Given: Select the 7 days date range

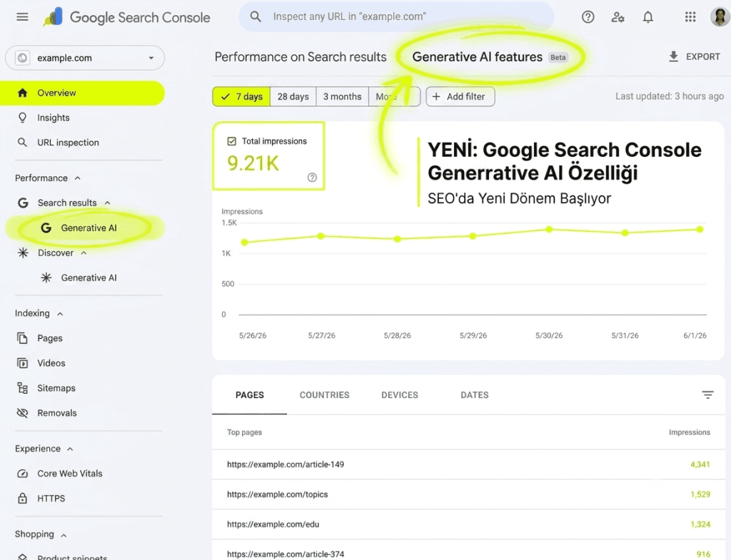Looking at the screenshot, I should 241,96.
